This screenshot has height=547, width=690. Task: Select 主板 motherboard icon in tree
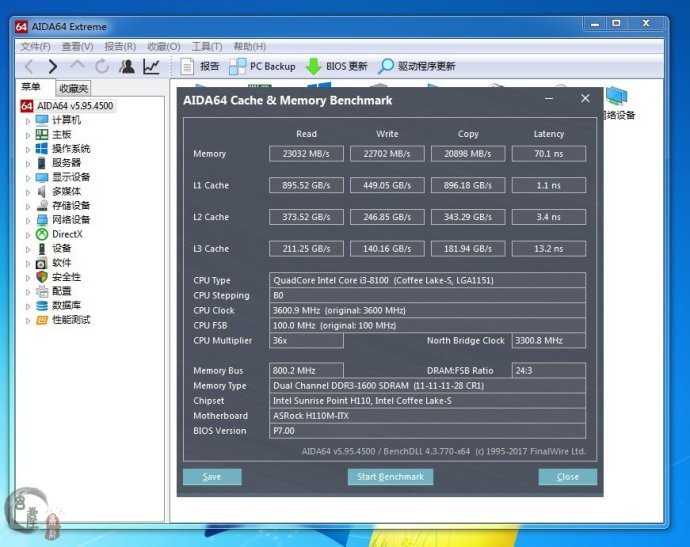pos(42,134)
